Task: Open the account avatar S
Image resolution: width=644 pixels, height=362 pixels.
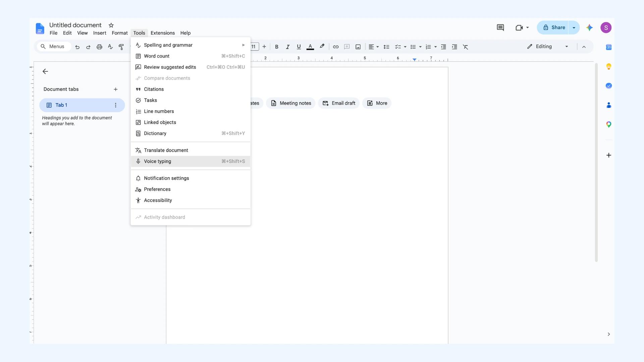Action: coord(606,27)
